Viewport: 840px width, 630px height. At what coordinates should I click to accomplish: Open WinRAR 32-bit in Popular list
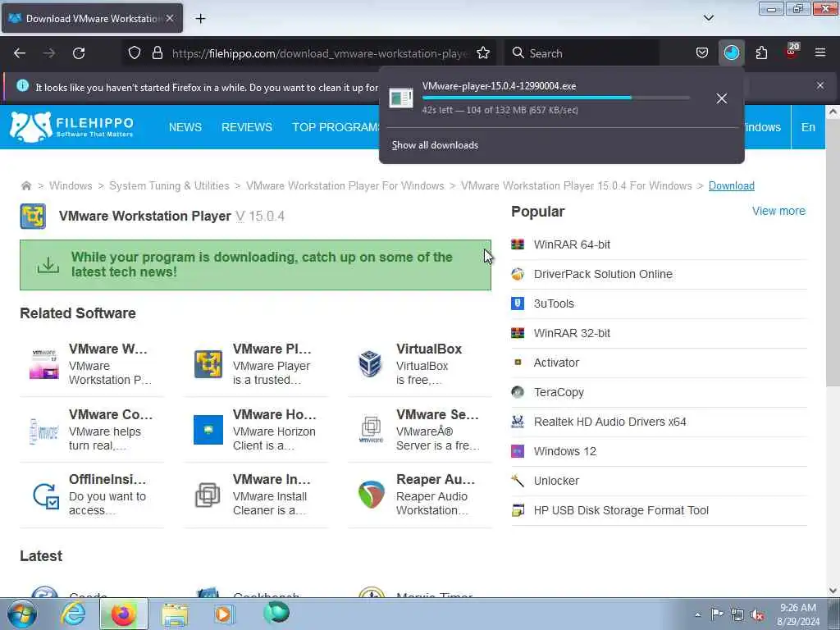point(572,333)
